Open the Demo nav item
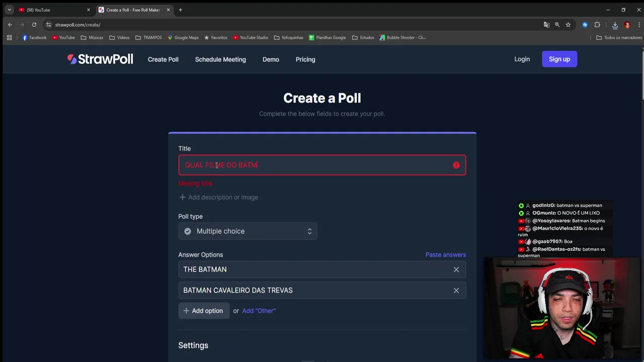 point(271,59)
